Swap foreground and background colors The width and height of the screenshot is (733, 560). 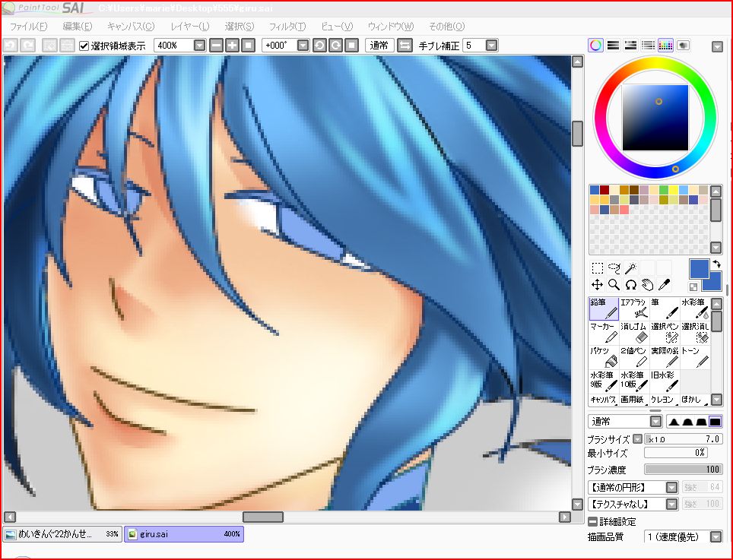pos(716,264)
